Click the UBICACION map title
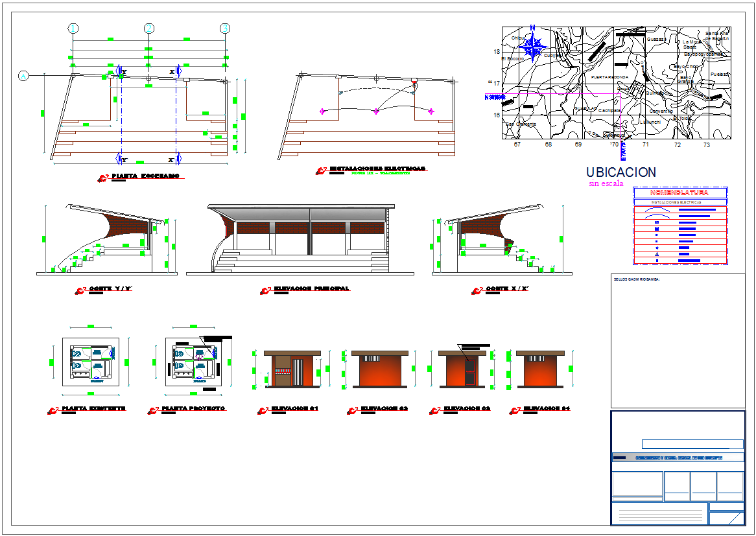This screenshot has width=756, height=536. click(620, 172)
